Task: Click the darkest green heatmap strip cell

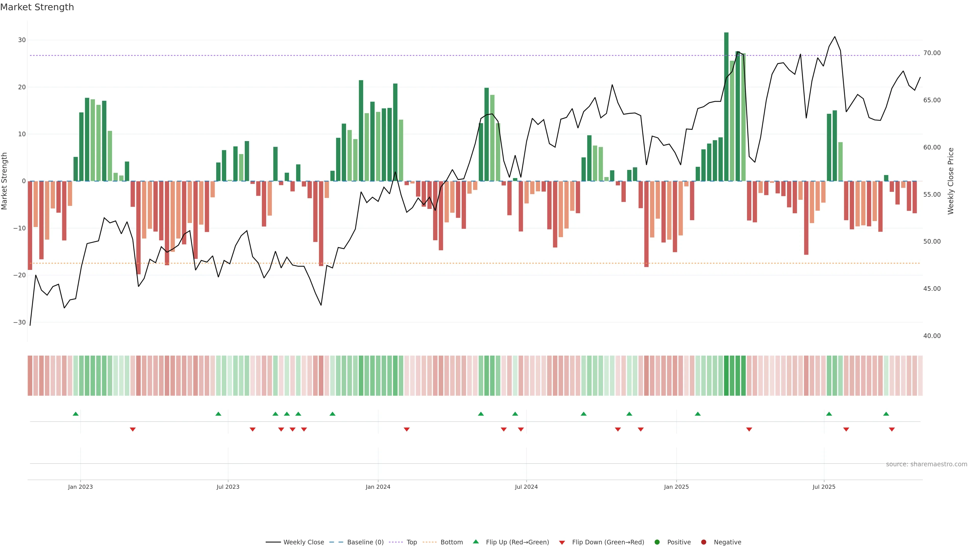Action: pos(726,375)
